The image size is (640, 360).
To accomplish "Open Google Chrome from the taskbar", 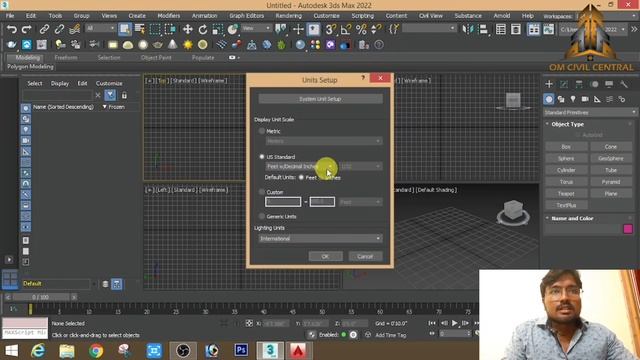I will tap(96, 351).
